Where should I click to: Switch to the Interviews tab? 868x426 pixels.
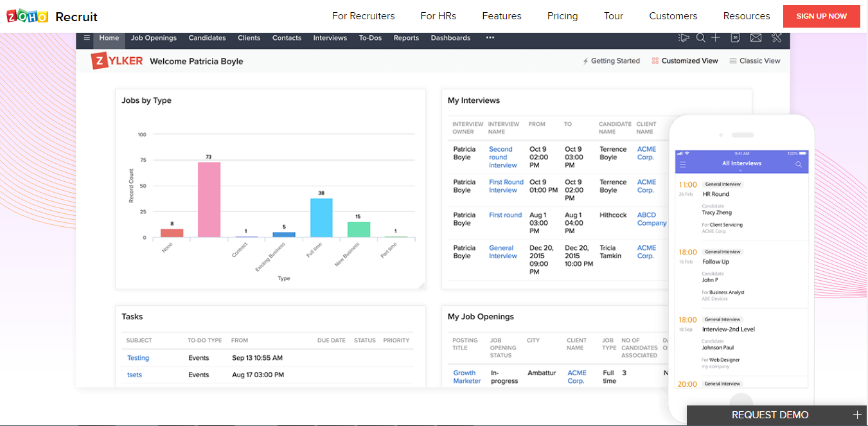click(x=330, y=38)
